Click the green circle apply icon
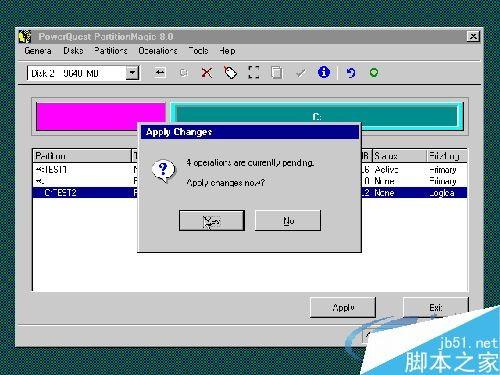Screen dimensions: 500x375 tap(374, 72)
